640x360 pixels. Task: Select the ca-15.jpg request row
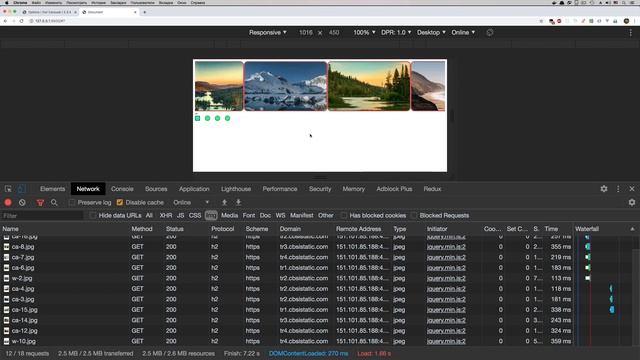[x=287, y=310]
